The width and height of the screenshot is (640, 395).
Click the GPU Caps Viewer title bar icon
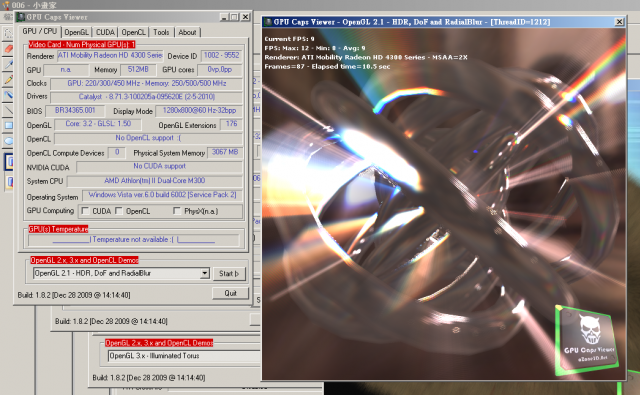point(21,17)
